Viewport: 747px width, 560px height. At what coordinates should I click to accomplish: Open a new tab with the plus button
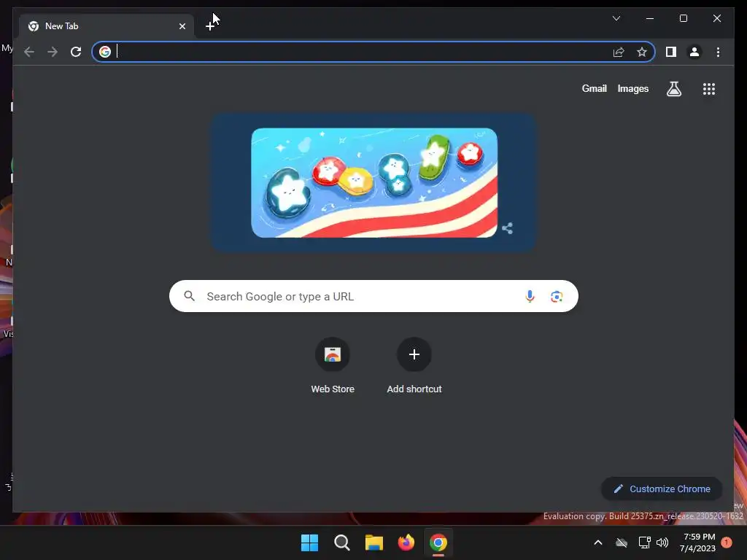(210, 26)
